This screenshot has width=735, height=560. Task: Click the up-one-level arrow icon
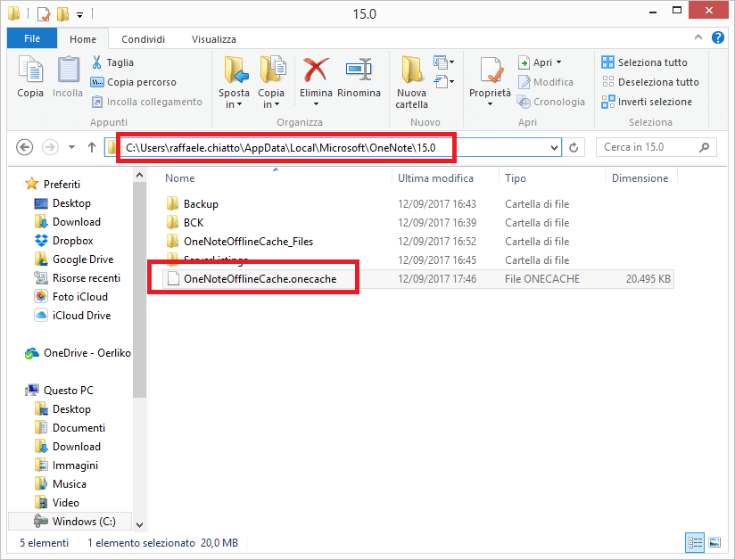(92, 147)
